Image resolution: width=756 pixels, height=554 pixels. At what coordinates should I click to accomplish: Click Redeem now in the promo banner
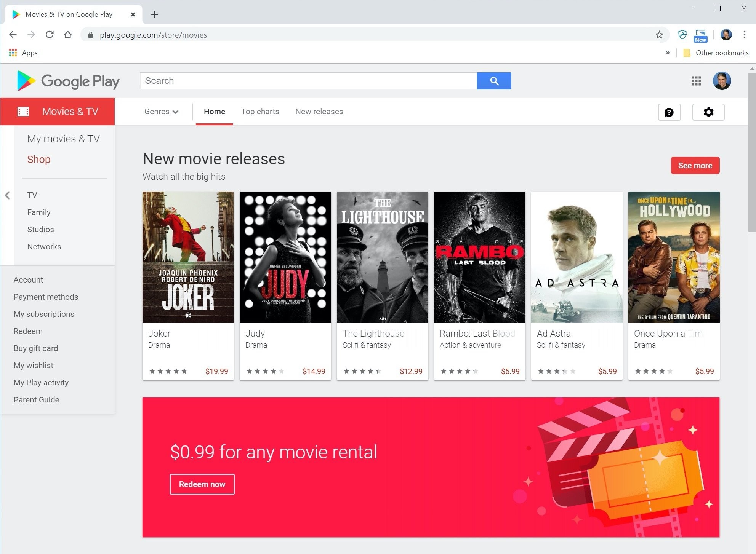202,484
